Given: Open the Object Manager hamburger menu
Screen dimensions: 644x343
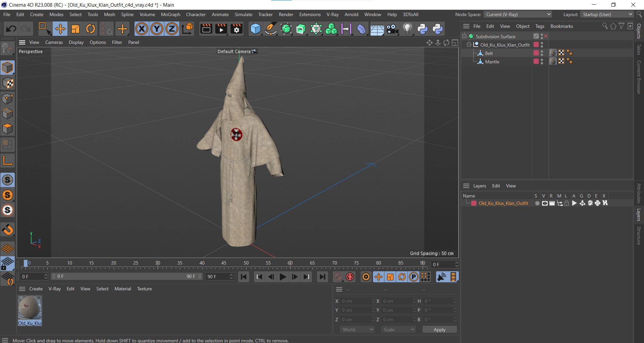Looking at the screenshot, I should pyautogui.click(x=466, y=26).
